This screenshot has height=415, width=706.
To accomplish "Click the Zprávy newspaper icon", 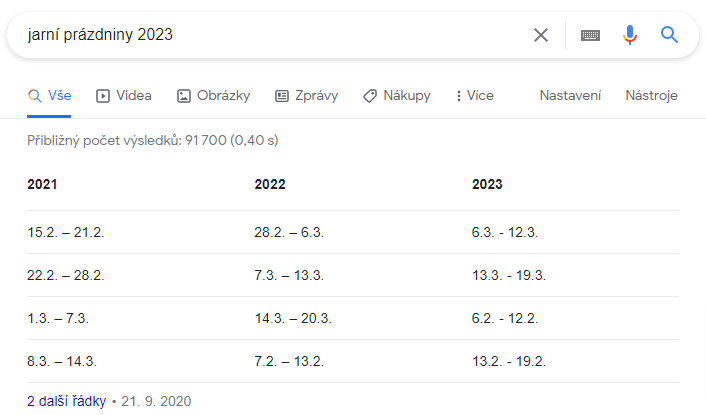I will (x=282, y=96).
